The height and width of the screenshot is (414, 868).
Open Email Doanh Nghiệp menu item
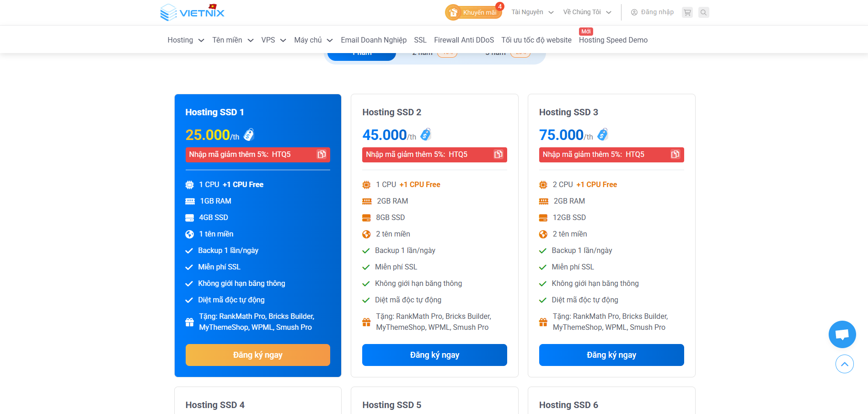[x=373, y=40]
